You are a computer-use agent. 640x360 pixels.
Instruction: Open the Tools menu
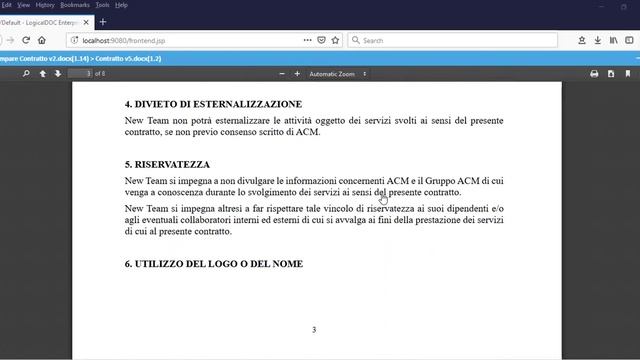102,5
